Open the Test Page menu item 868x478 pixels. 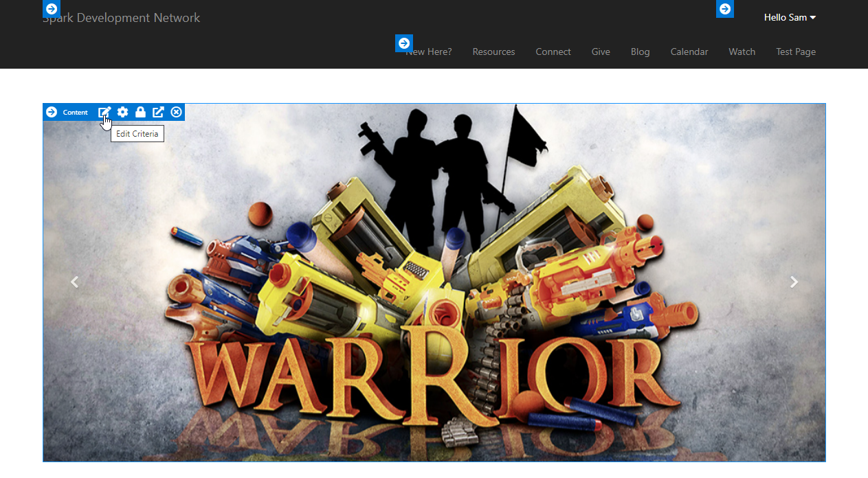(x=796, y=52)
